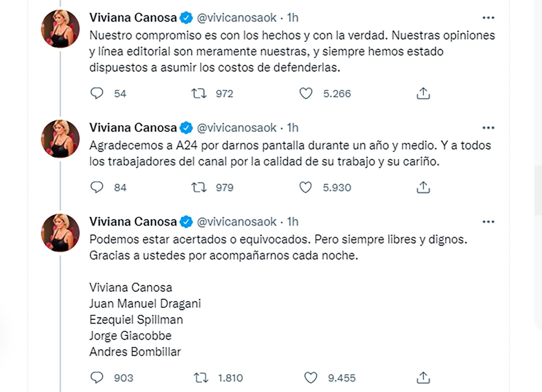Like the tweet with 9.455 likes

311,377
